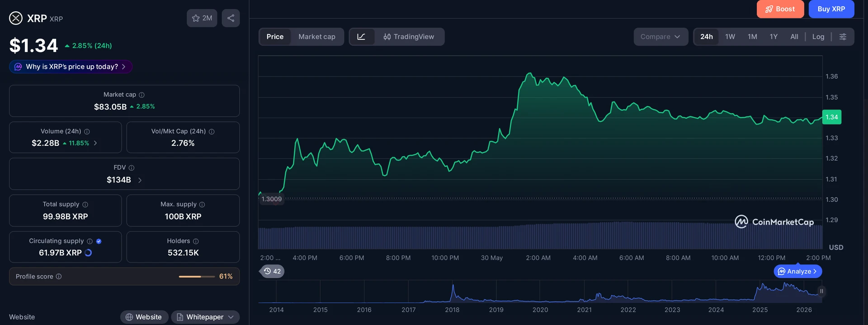
Task: Click the 532.15K holders value
Action: [x=183, y=253]
